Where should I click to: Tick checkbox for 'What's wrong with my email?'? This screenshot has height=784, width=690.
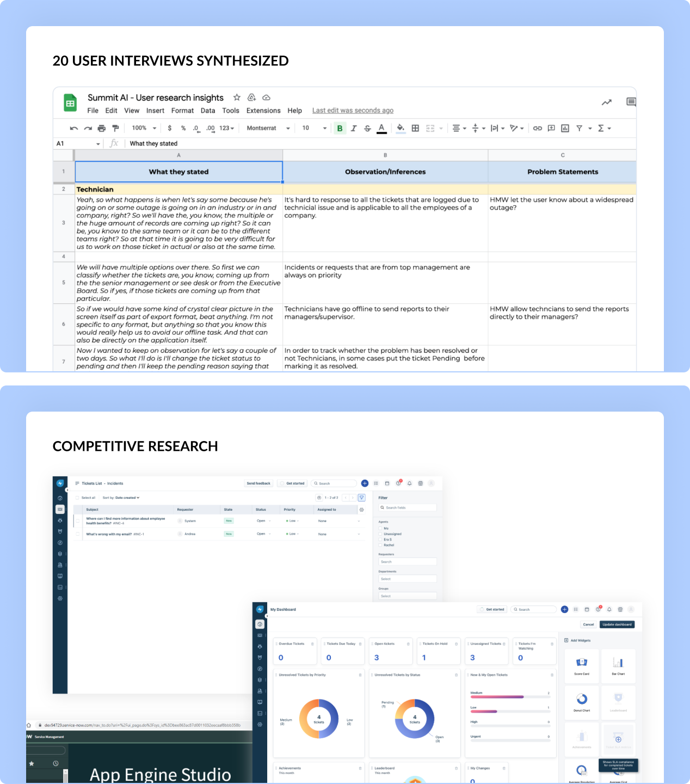[78, 534]
